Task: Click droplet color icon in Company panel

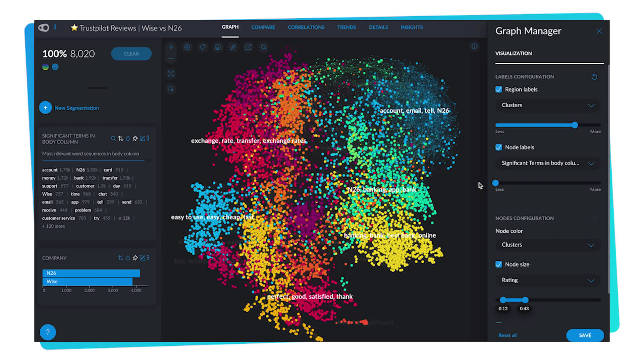Action: tap(128, 258)
